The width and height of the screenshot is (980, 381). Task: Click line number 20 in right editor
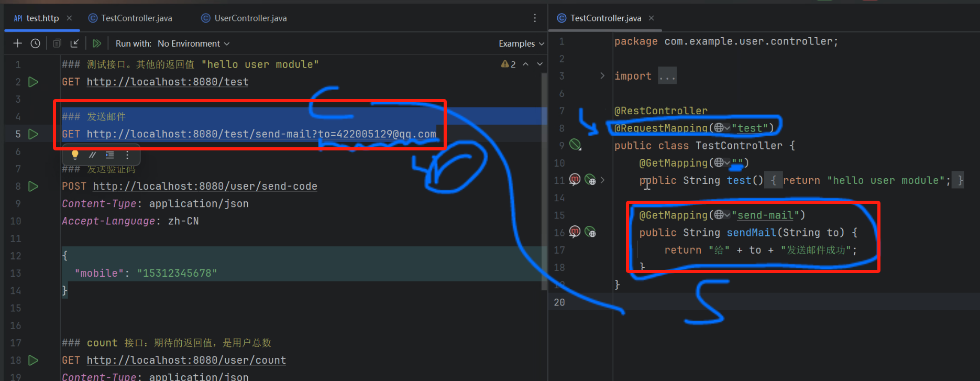point(559,302)
